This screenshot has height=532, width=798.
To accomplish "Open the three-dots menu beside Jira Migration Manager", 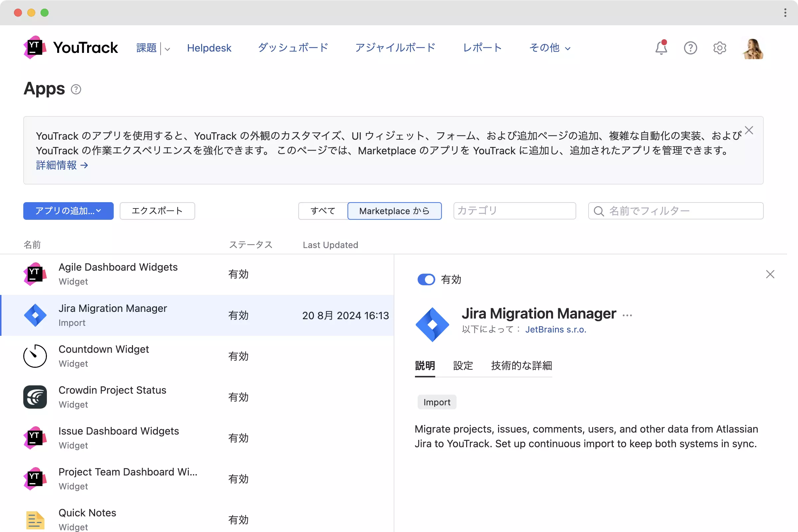I will [x=627, y=315].
